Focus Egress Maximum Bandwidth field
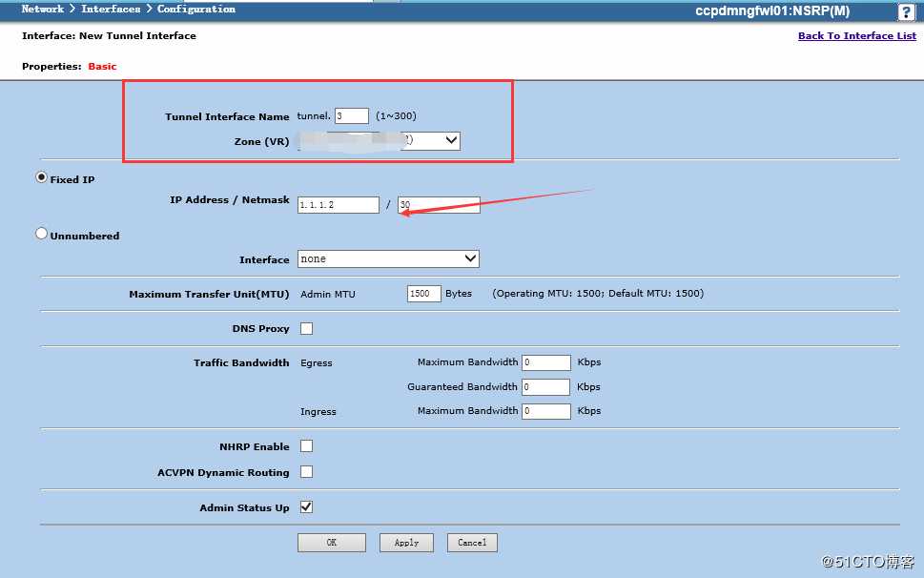This screenshot has width=924, height=578. (546, 362)
